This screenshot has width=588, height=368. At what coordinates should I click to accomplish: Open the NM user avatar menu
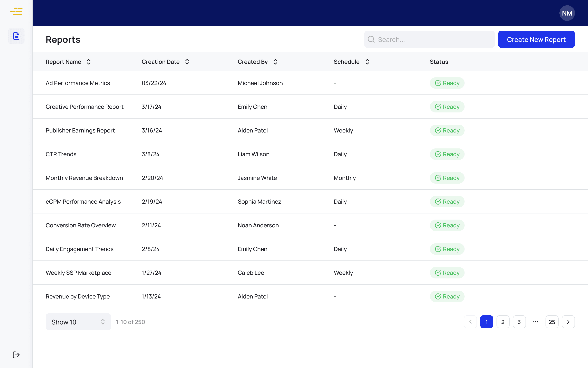pos(567,13)
